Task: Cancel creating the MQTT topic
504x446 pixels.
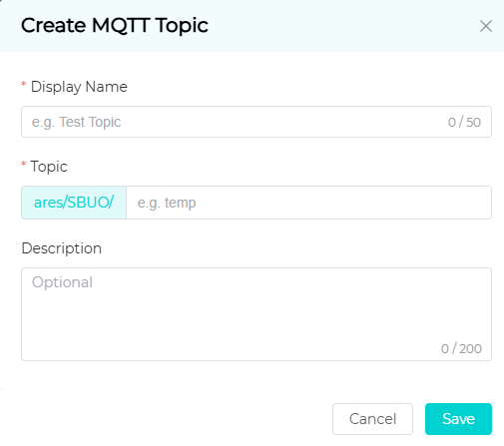Action: coord(372,419)
